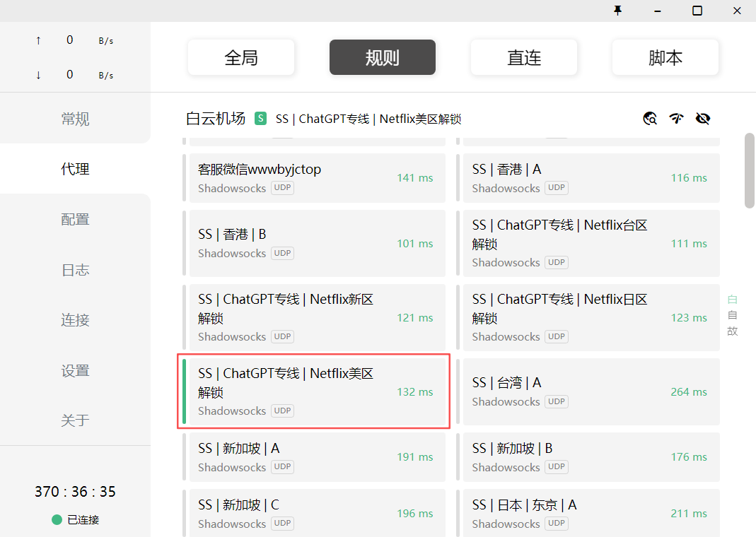Viewport: 756px width, 537px height.
Task: Maximize the application window
Action: (x=697, y=11)
